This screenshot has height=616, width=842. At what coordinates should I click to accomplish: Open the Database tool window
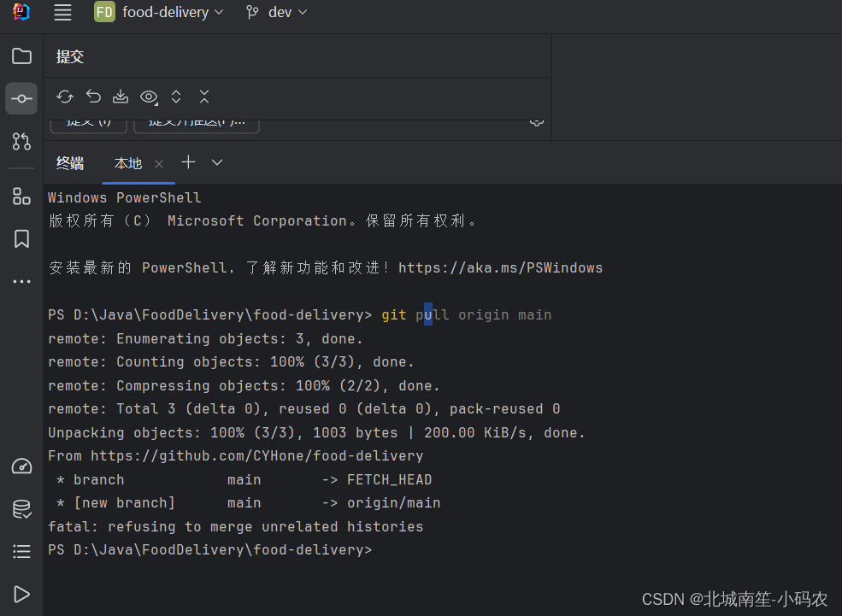[21, 508]
